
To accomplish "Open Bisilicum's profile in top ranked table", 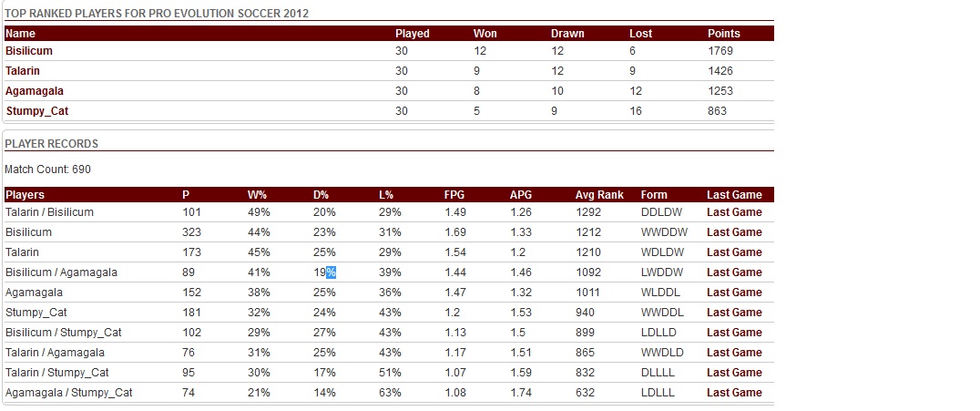I will [29, 51].
